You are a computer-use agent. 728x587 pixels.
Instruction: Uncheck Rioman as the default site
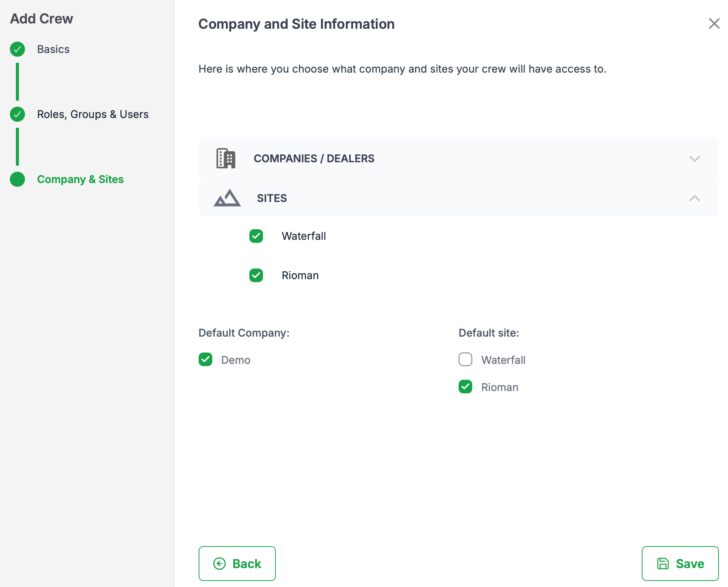(465, 387)
